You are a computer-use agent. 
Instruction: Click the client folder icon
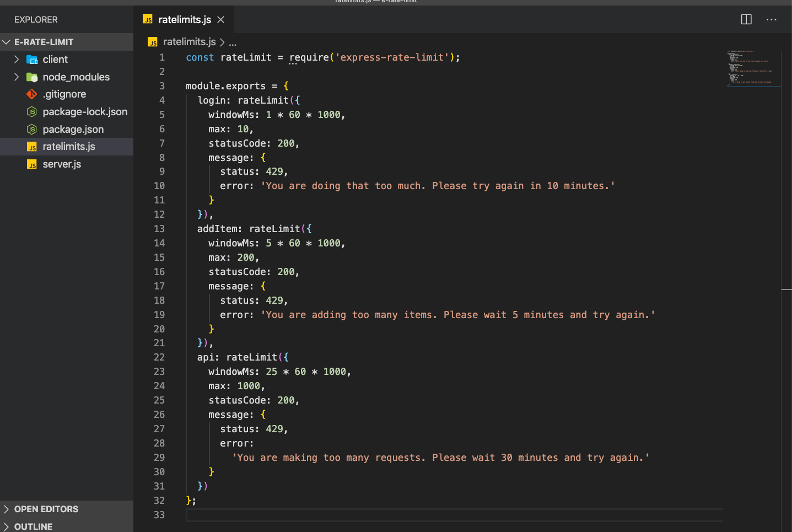(32, 60)
